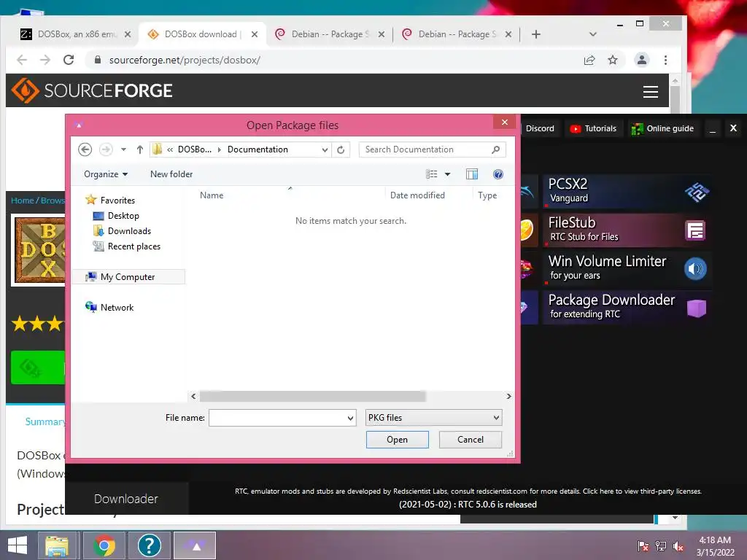
Task: Open the Organize dropdown menu
Action: pos(106,174)
